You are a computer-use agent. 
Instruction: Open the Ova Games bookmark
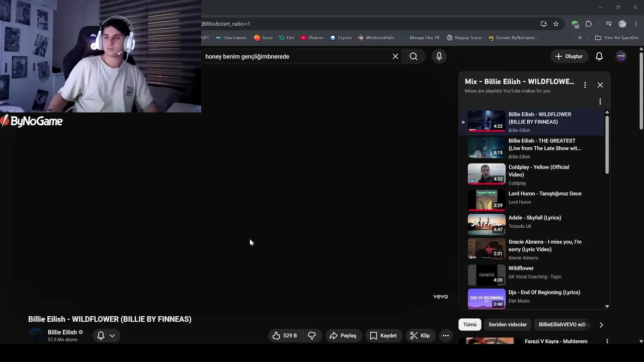pos(231,38)
